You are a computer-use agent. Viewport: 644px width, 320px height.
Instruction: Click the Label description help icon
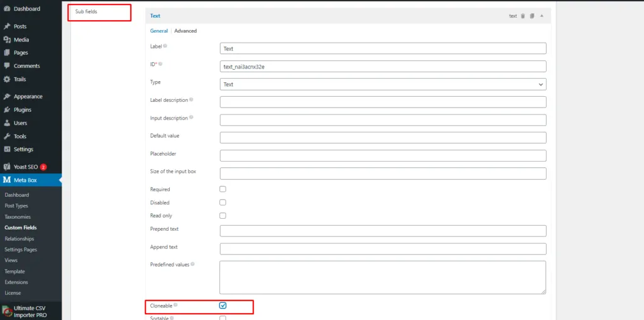[x=191, y=99]
